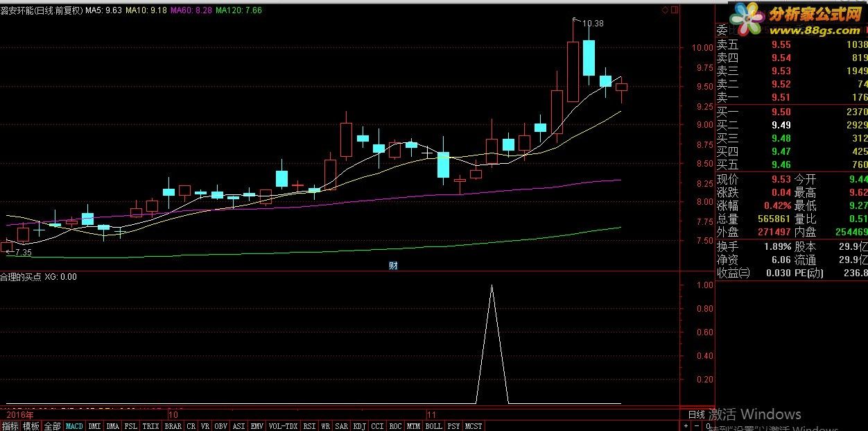Select the MCST indicator tab
This screenshot has width=868, height=431.
[473, 425]
